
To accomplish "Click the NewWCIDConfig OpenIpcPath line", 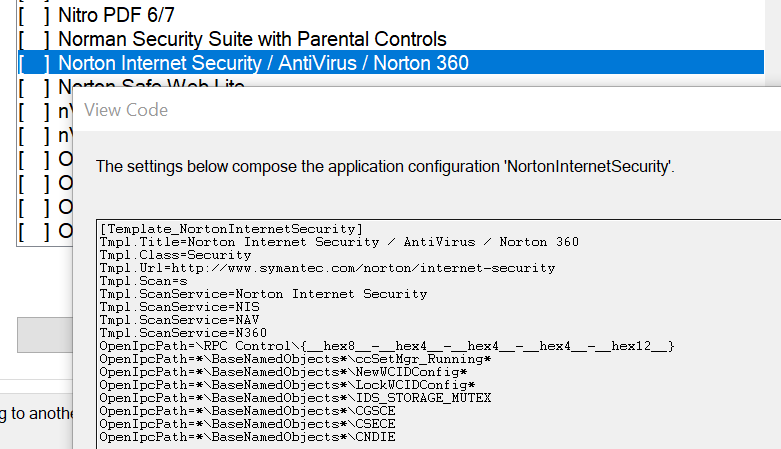I will coord(283,371).
